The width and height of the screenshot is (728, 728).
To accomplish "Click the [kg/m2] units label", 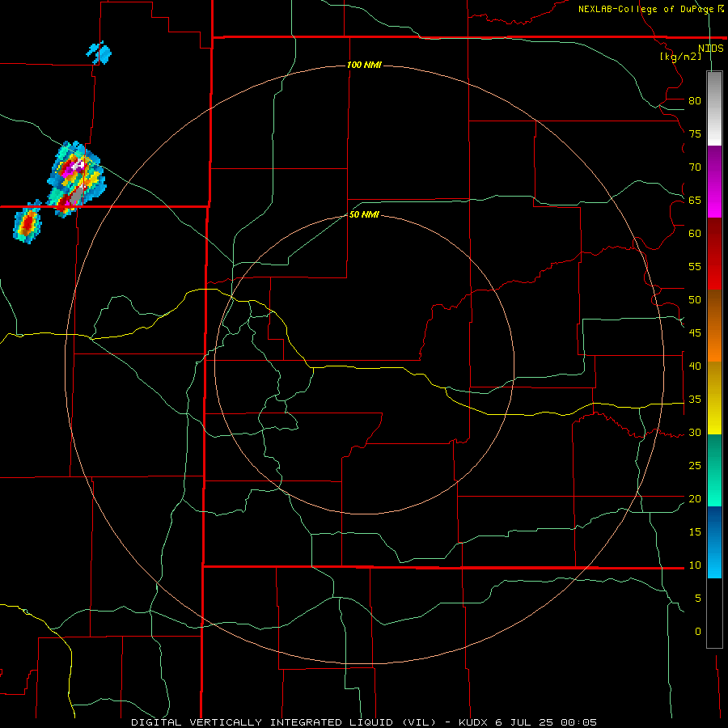I will coord(680,57).
